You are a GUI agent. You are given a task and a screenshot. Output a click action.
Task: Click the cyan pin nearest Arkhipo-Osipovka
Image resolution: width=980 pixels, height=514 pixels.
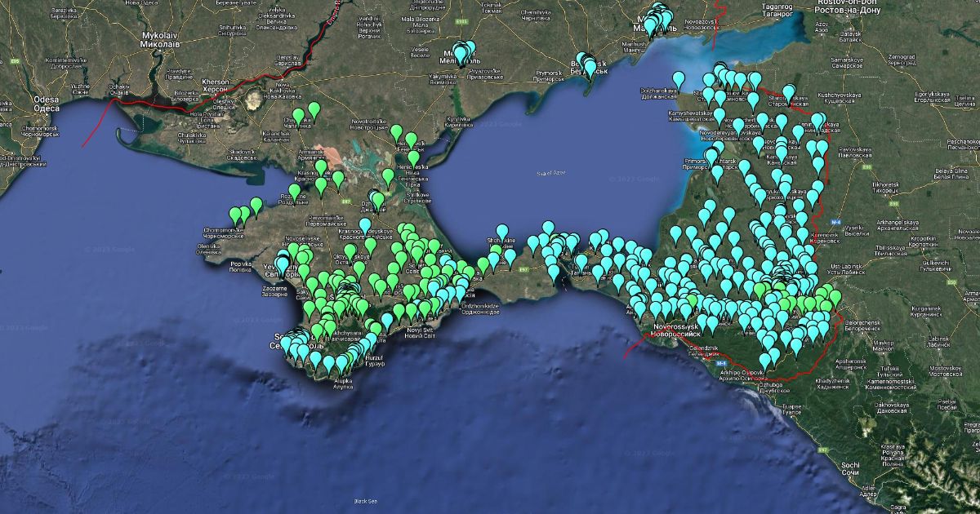point(765,360)
